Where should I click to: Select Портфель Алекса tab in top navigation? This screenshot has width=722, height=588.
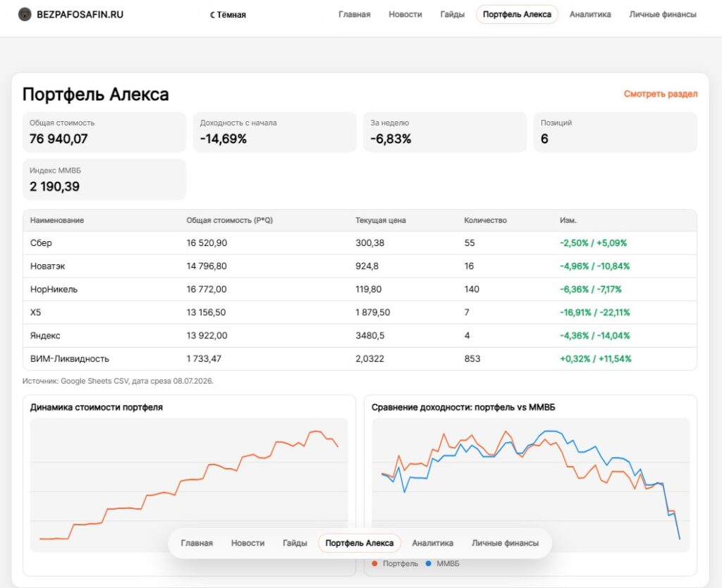(x=517, y=14)
